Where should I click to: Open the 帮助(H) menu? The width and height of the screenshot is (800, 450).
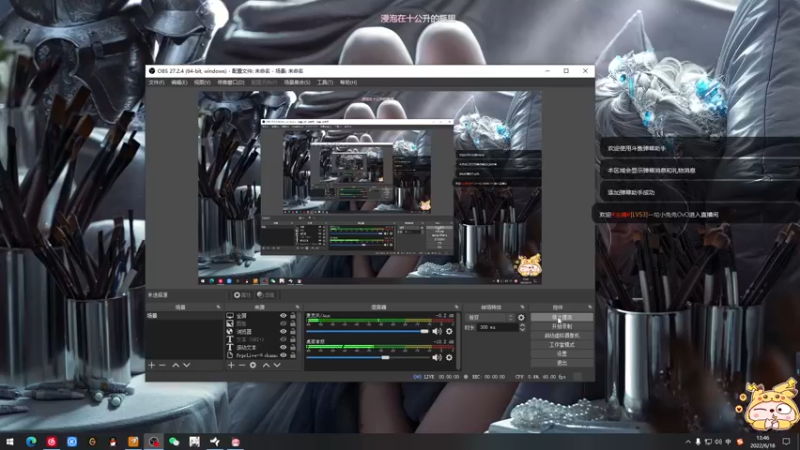[x=348, y=82]
